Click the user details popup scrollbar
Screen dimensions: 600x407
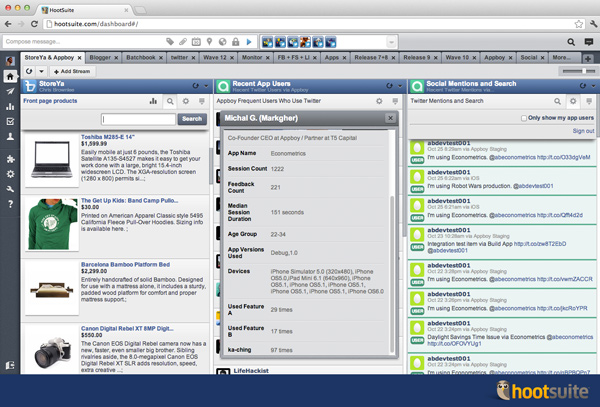tap(391, 274)
